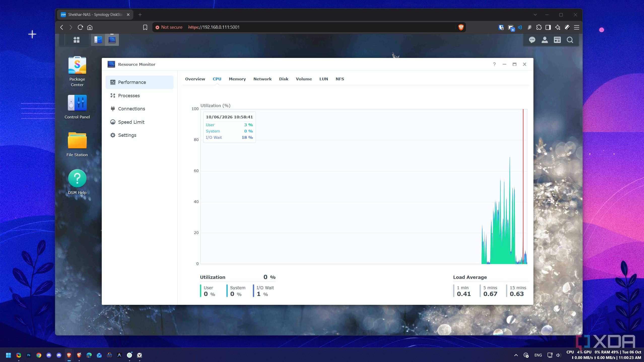Switch to the NFS tab
644x362 pixels.
[x=340, y=79]
